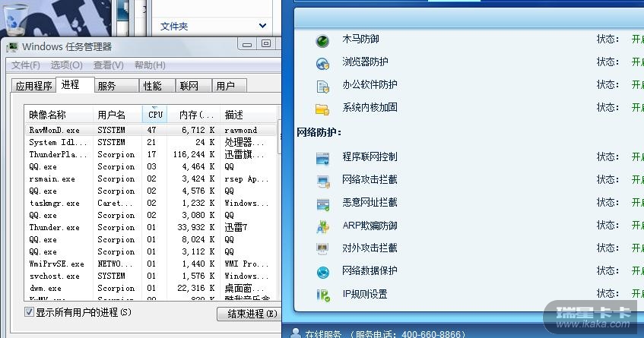Click the 恶意网址拦截 browser icon
The width and height of the screenshot is (644, 338).
[x=323, y=204]
